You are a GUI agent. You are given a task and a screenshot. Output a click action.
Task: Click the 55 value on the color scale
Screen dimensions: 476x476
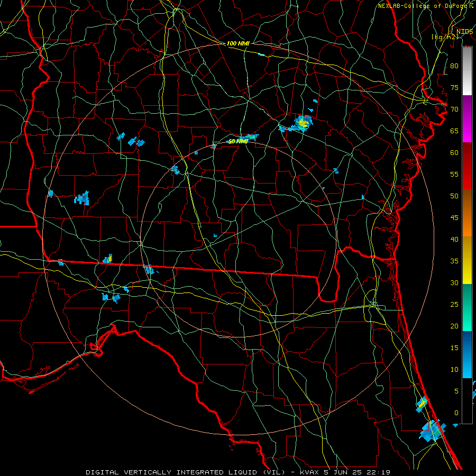[454, 174]
